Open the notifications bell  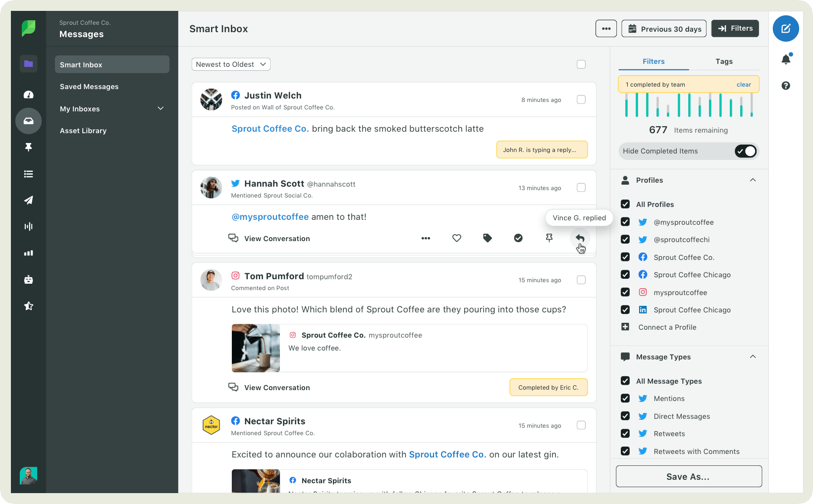(x=786, y=60)
